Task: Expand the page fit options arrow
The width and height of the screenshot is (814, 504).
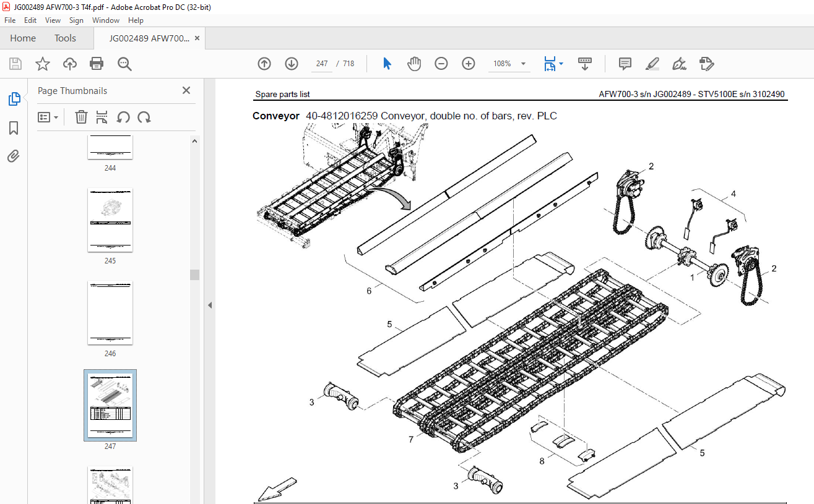Action: (561, 64)
